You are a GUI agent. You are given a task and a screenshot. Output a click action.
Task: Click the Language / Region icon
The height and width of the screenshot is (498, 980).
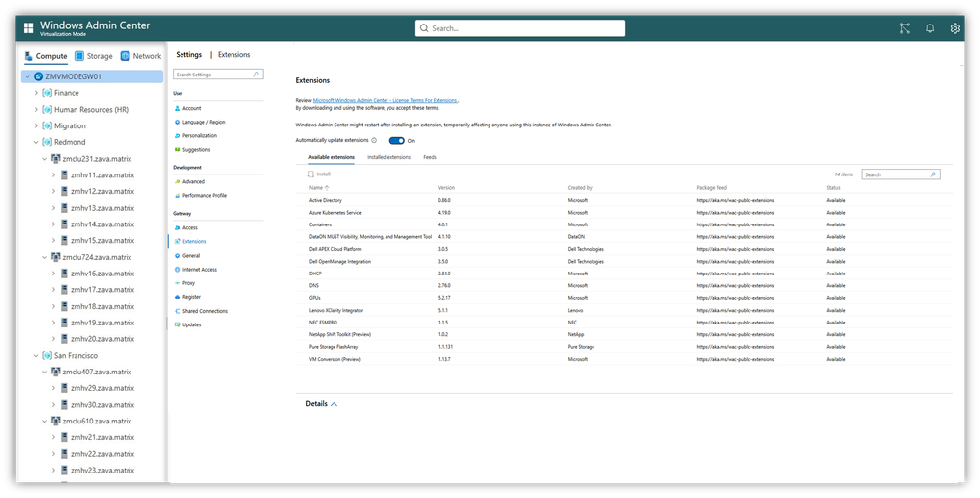[x=177, y=122]
